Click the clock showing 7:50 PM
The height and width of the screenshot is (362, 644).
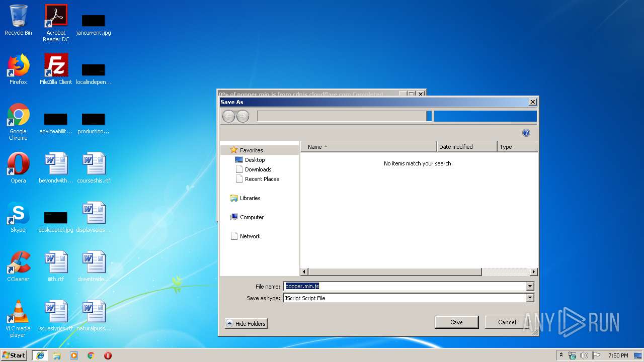click(618, 355)
